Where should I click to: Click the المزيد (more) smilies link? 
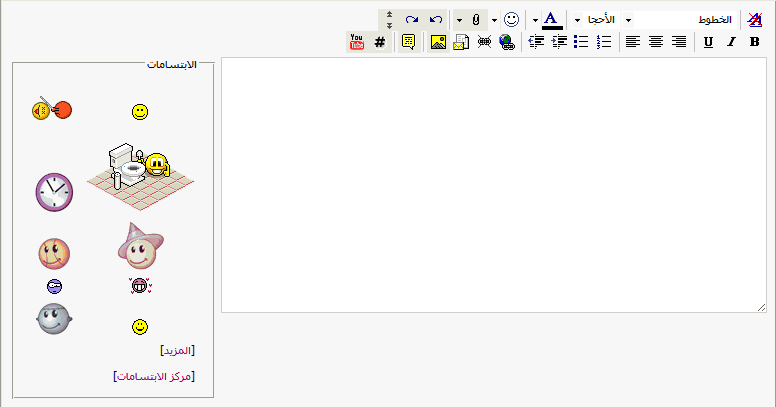(x=177, y=351)
